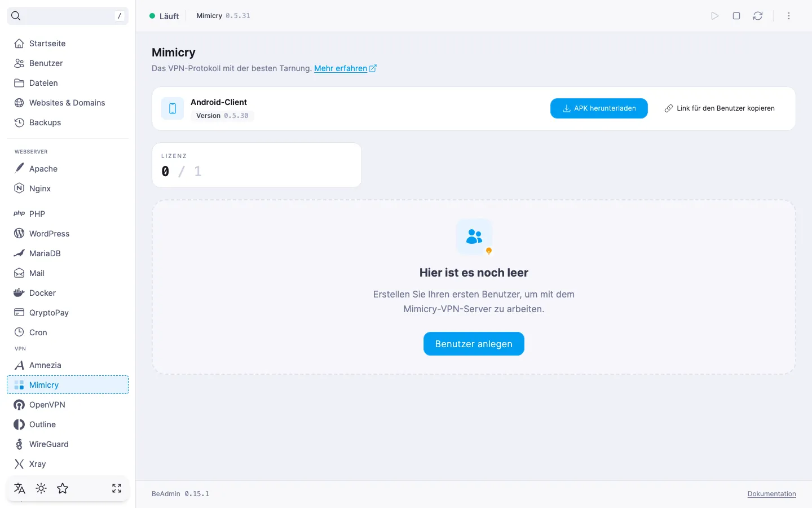Click the Amnezia letter icon
The image size is (812, 508).
pyautogui.click(x=19, y=365)
